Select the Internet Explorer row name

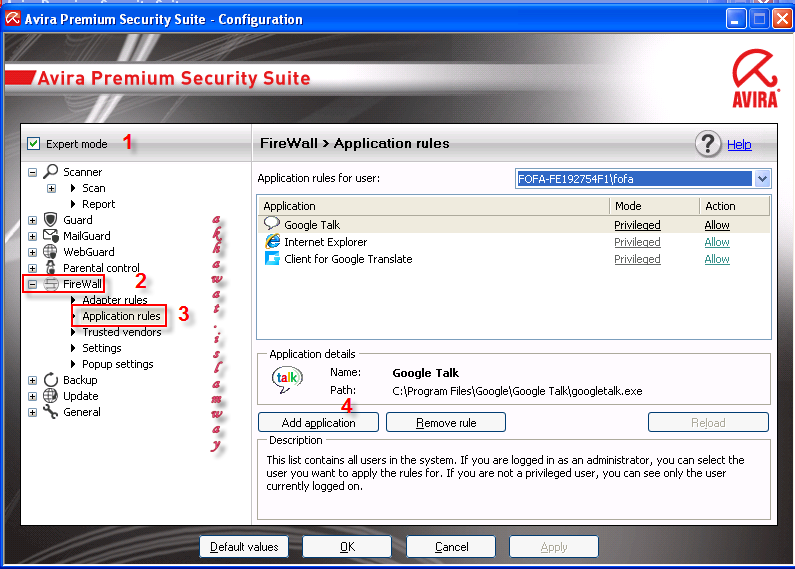click(326, 242)
